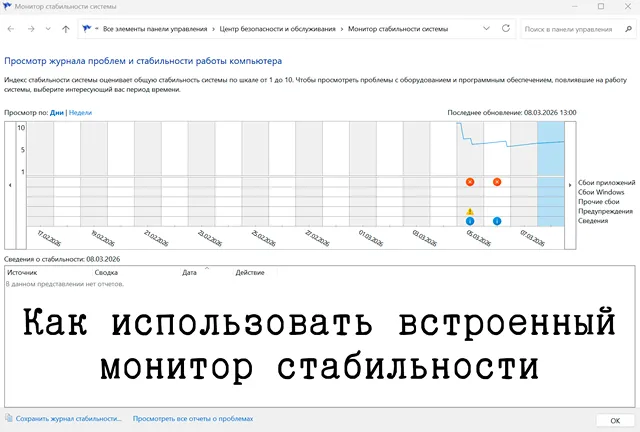640x432 pixels.
Task: Refresh the Control Panel view
Action: pos(506,29)
